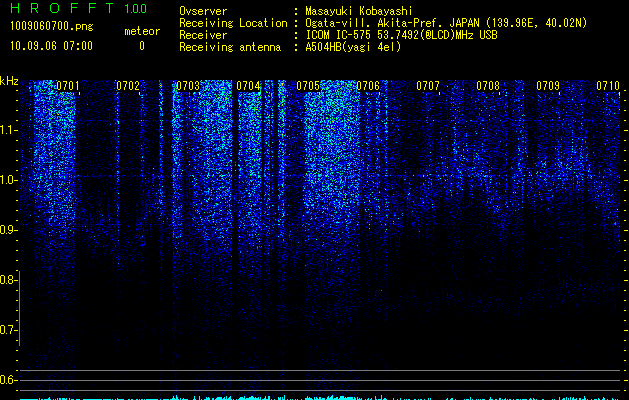
Task: Click the file name 1009060700.png
Action: pyautogui.click(x=52, y=27)
